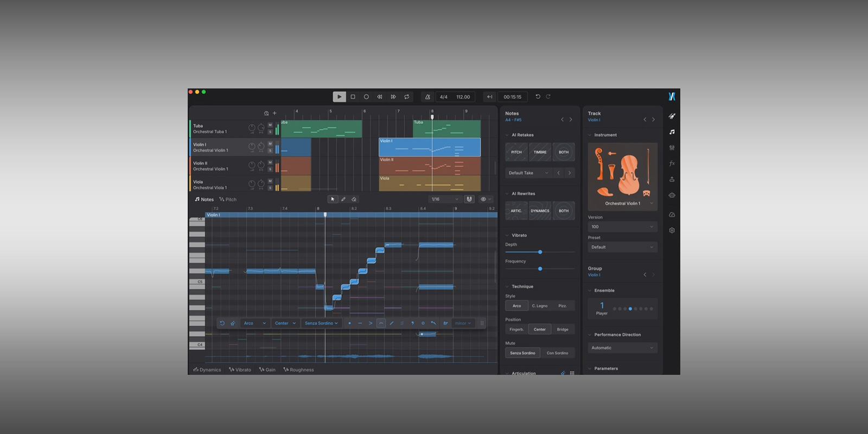The width and height of the screenshot is (868, 434).
Task: Adjust the Vibrato Depth slider
Action: coord(540,252)
